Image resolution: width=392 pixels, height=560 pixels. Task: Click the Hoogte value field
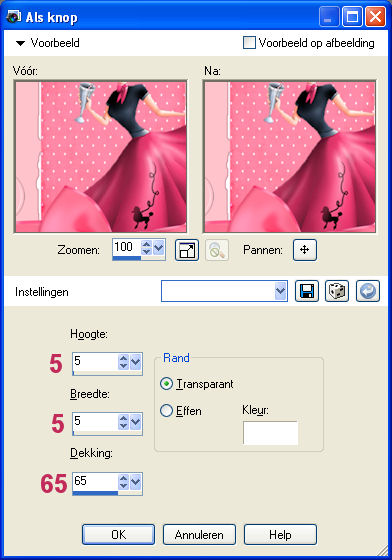tap(95, 361)
